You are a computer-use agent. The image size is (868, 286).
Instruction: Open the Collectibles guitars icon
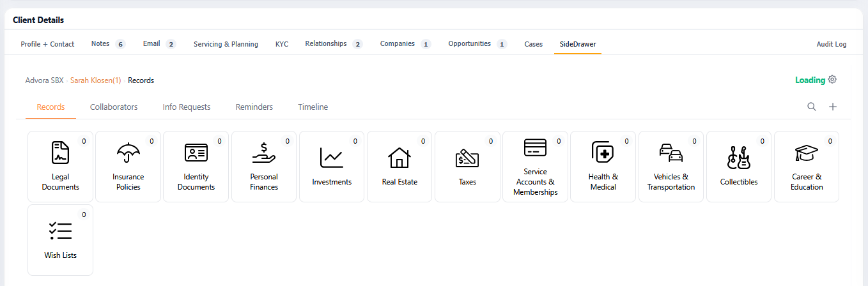(x=739, y=158)
